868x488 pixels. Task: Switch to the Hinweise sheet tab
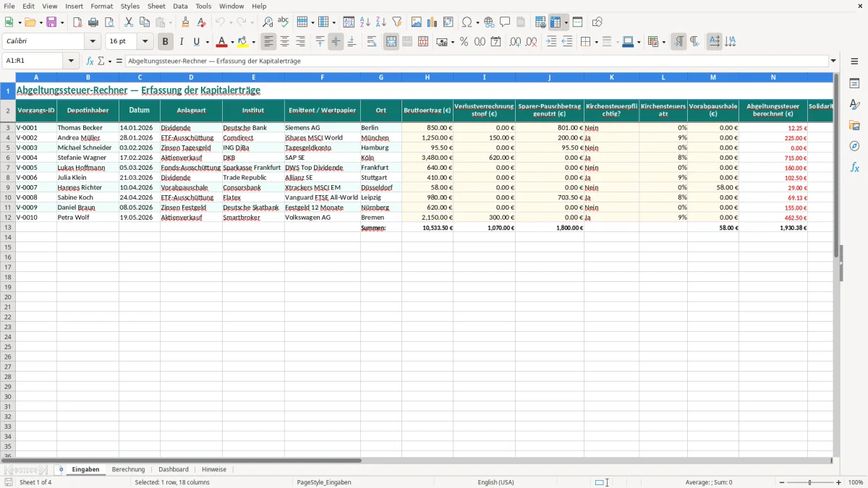click(x=214, y=469)
